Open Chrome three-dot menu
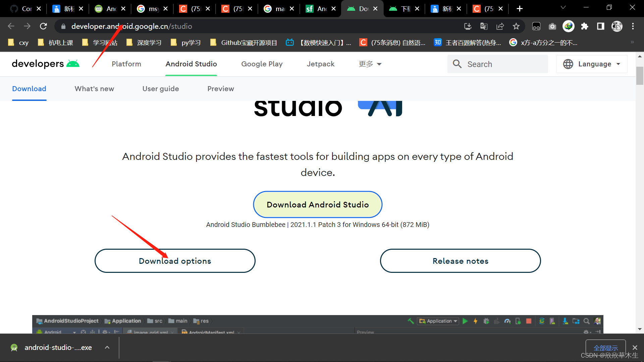644x362 pixels. pyautogui.click(x=633, y=26)
